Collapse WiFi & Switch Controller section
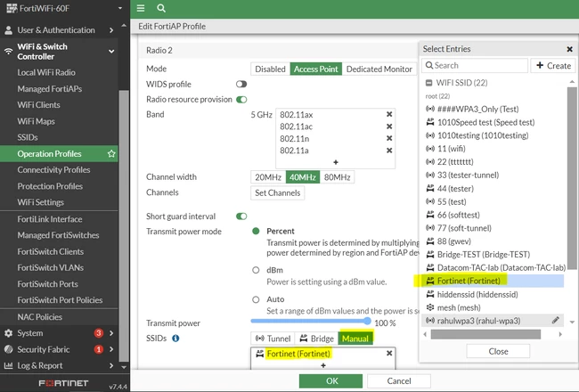 click(111, 52)
